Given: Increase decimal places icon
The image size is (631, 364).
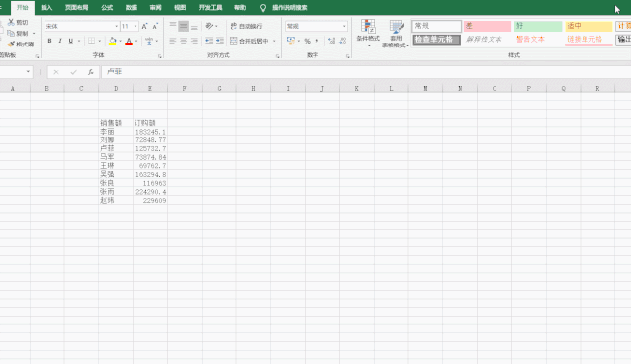Looking at the screenshot, I should (x=331, y=41).
